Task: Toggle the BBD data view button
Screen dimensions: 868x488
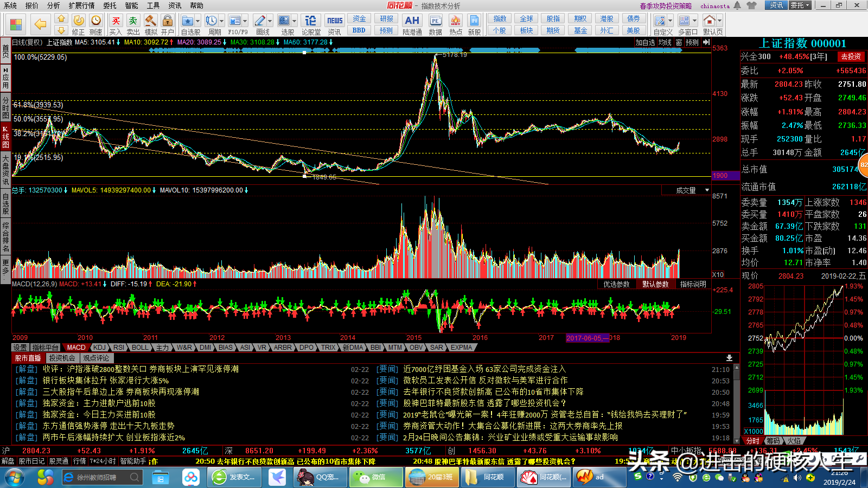Action: [359, 31]
